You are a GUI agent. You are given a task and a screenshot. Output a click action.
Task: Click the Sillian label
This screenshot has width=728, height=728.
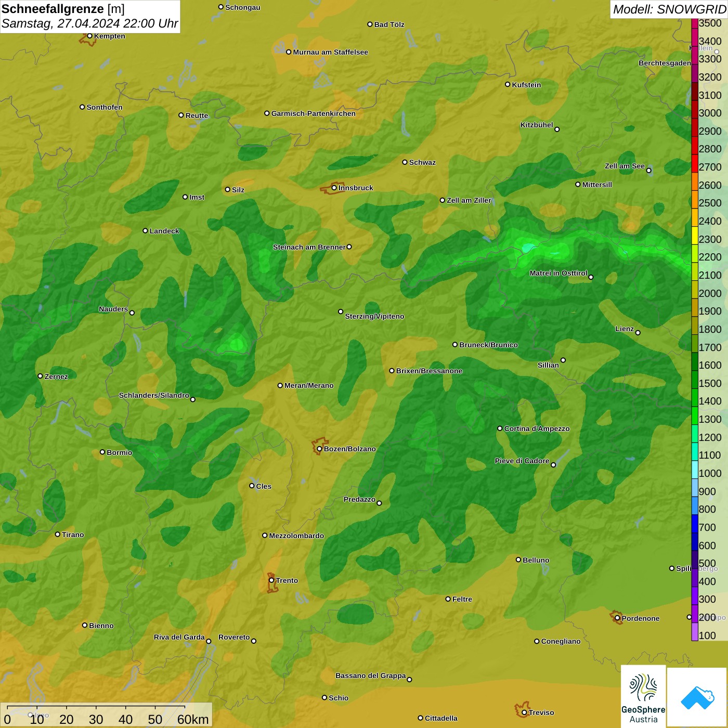coord(548,365)
